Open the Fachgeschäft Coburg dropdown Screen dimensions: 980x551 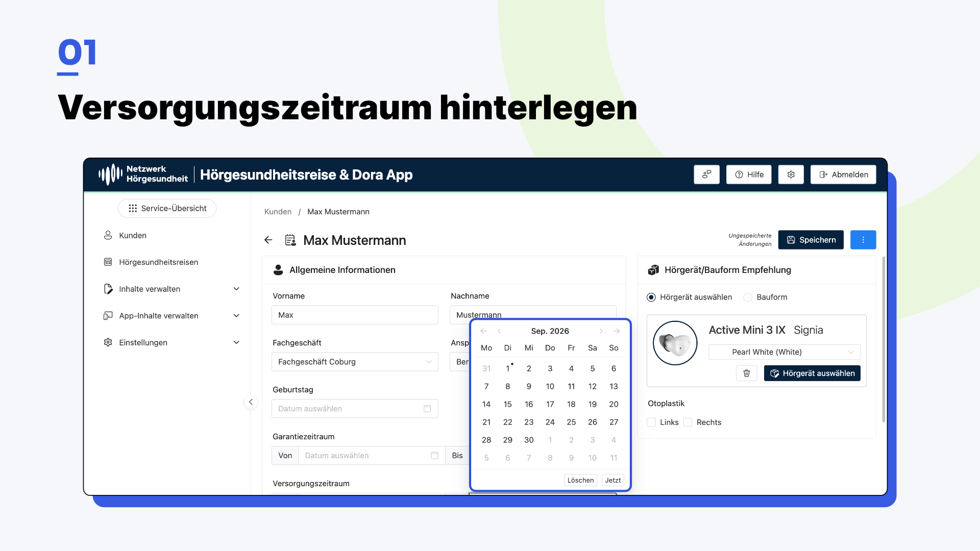(x=355, y=362)
